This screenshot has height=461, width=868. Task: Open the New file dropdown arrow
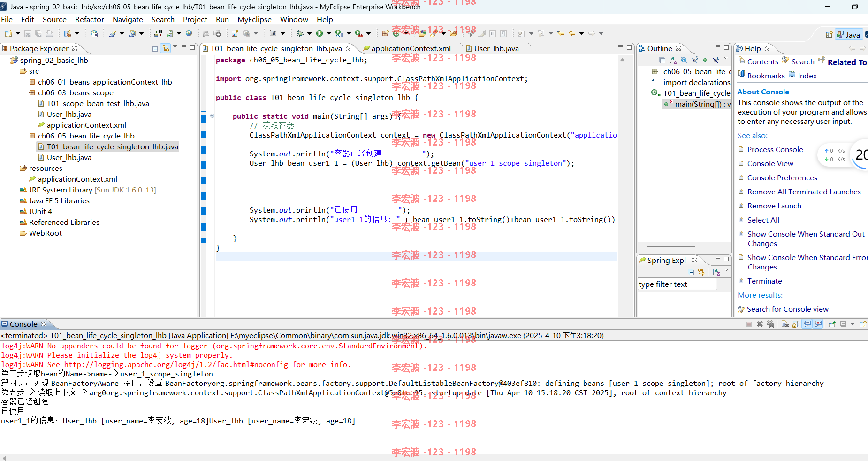(x=18, y=34)
